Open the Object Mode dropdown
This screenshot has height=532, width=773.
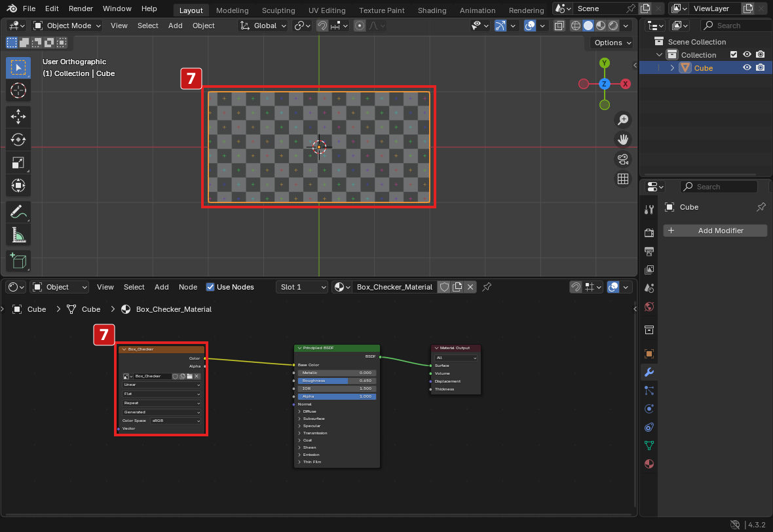pyautogui.click(x=67, y=26)
